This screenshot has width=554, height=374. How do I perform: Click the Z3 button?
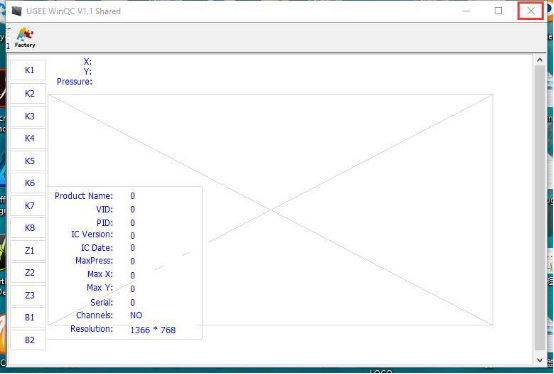click(28, 295)
